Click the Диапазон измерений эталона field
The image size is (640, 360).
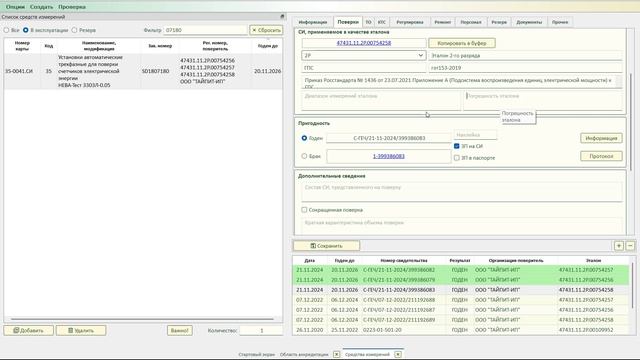tap(381, 100)
